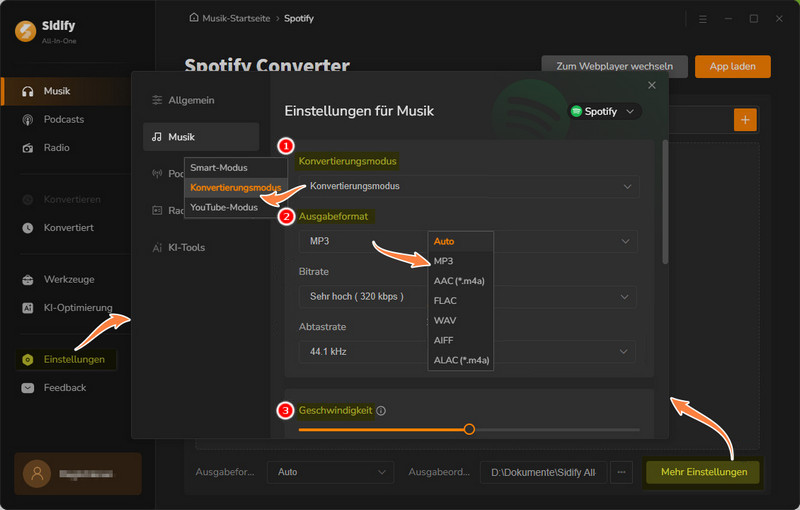Click the Musik note icon in settings
This screenshot has height=510, width=800.
[157, 137]
